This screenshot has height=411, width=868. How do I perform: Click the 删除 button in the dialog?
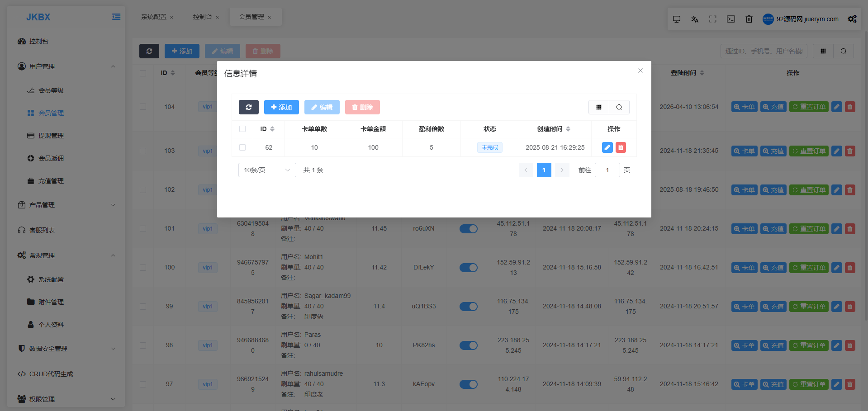click(362, 107)
